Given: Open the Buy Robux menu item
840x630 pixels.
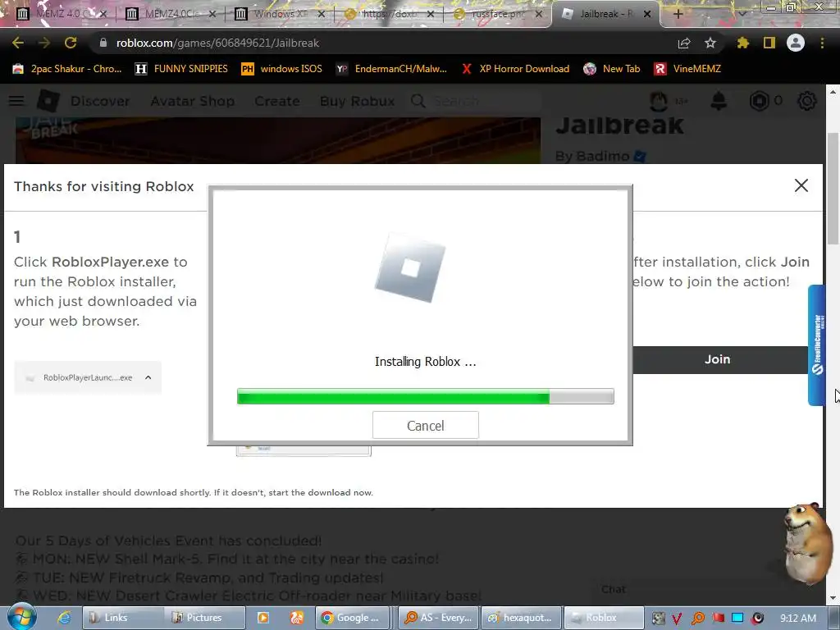Looking at the screenshot, I should (x=358, y=101).
